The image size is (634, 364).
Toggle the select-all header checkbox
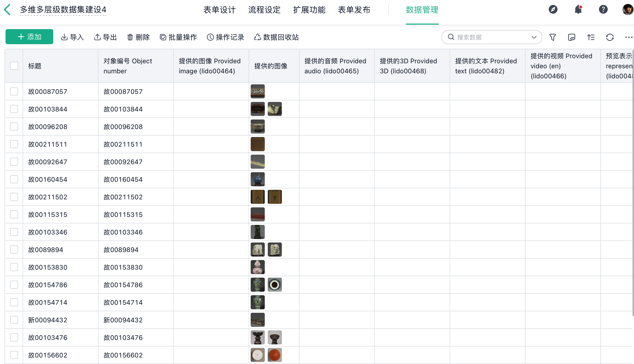coord(14,66)
